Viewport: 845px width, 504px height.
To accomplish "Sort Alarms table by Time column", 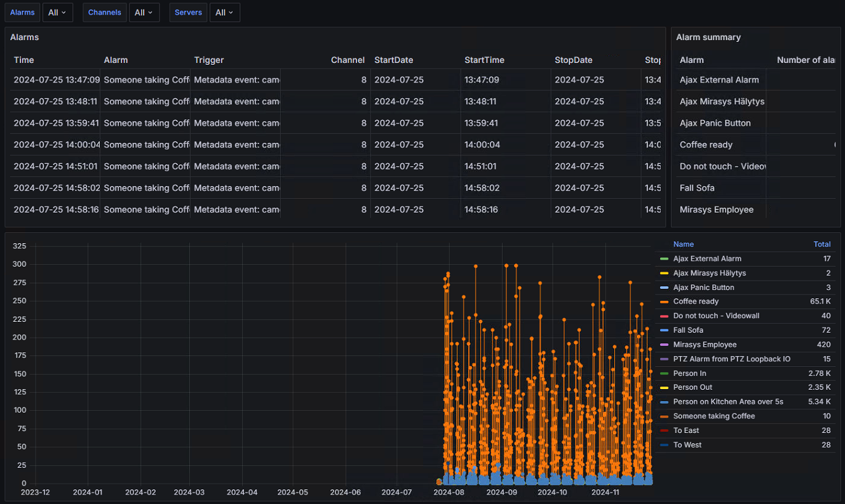I will point(24,60).
